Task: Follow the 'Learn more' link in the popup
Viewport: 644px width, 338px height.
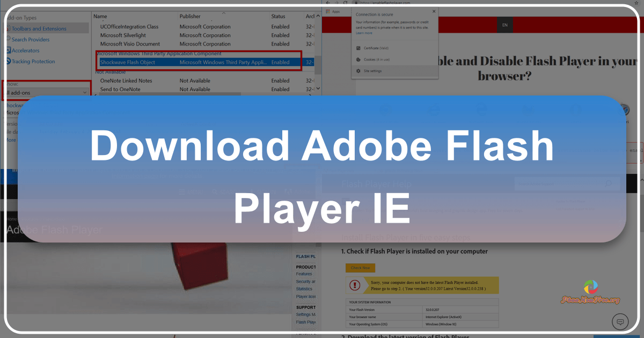Action: (364, 33)
